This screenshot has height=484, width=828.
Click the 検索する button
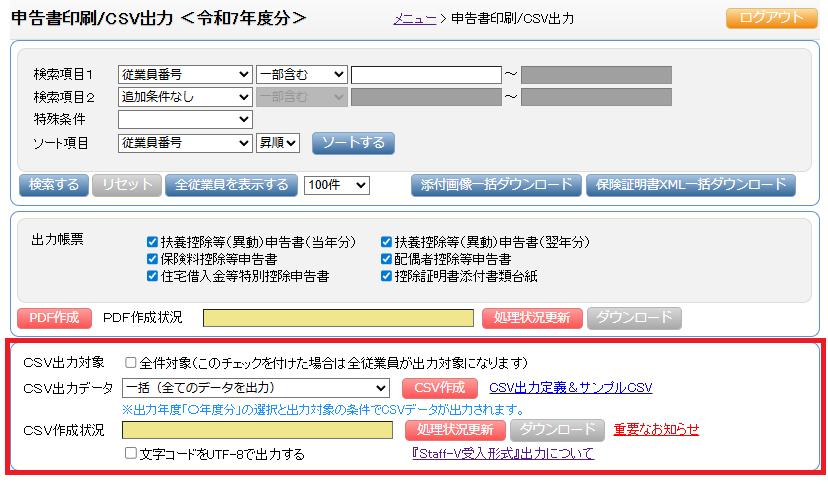[x=54, y=185]
